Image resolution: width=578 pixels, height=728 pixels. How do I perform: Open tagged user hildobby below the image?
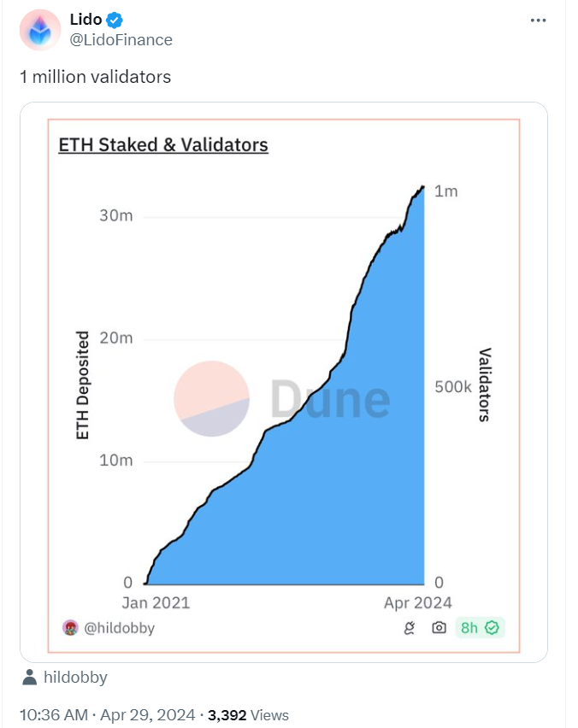tap(75, 678)
